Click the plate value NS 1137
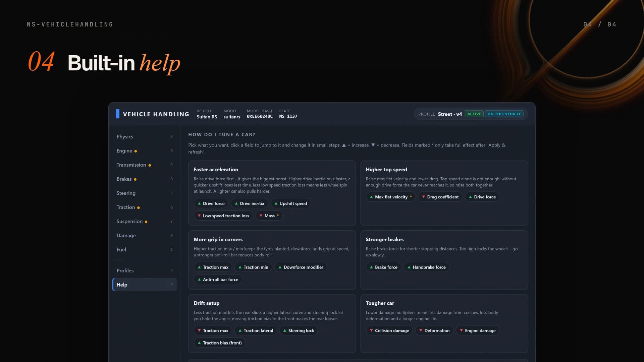Viewport: 644px width, 362px height. (x=288, y=116)
